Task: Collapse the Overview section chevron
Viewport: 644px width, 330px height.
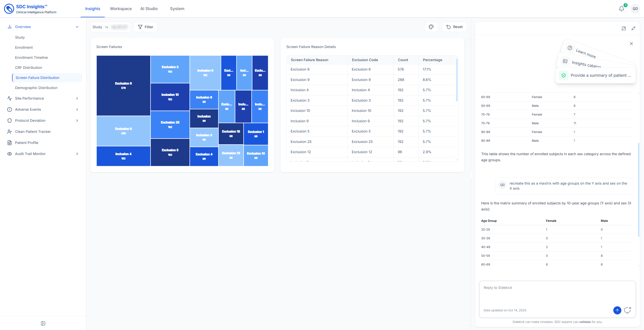Action: click(77, 27)
